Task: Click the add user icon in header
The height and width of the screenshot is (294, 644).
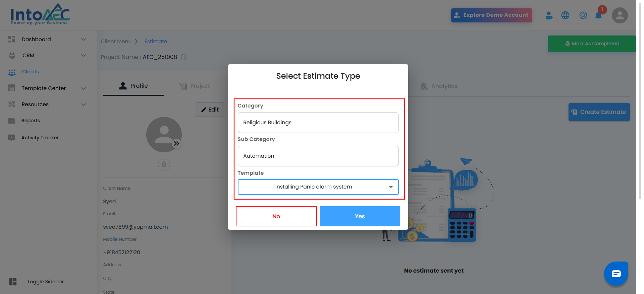Action: (x=549, y=15)
